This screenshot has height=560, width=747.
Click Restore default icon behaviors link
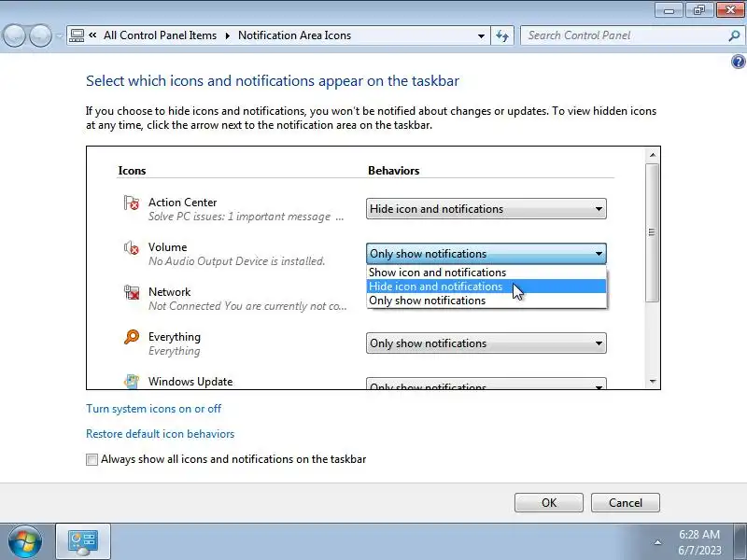160,434
